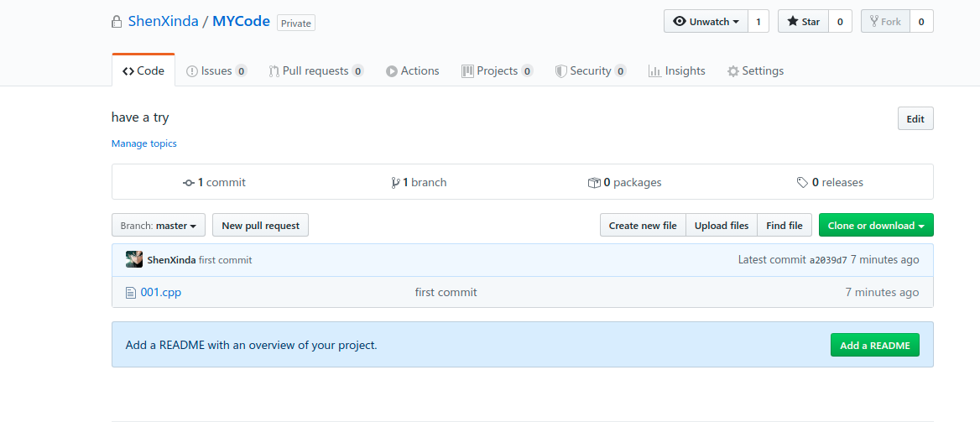Click the Add a README button

(874, 345)
